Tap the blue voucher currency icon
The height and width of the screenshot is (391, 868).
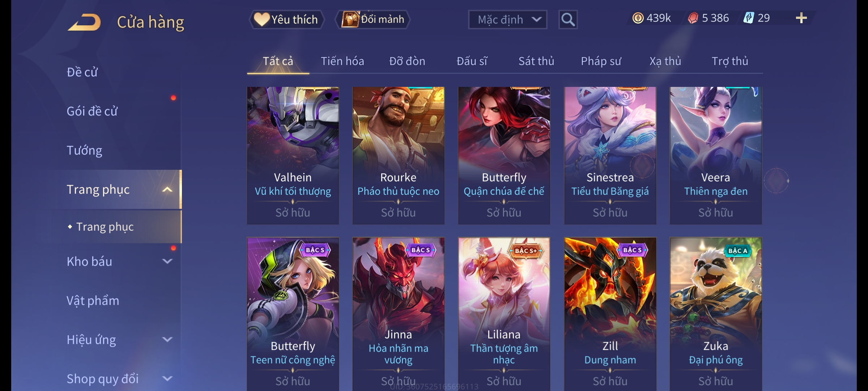748,18
